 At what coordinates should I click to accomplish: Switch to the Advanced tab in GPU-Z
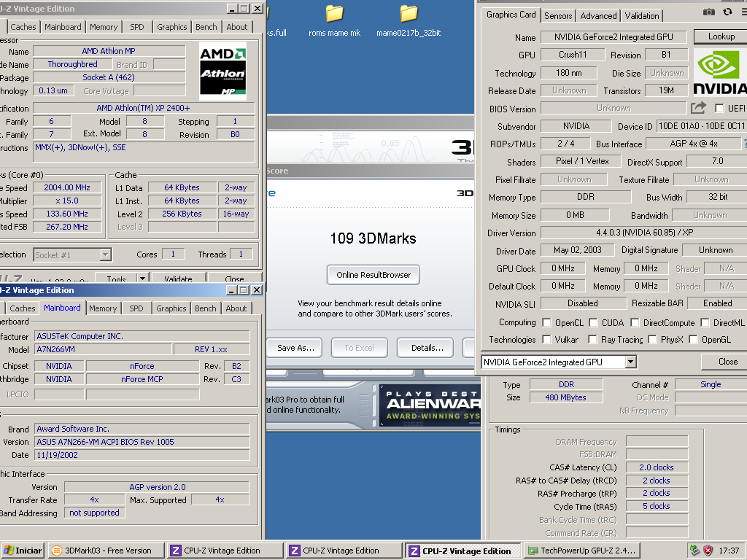point(598,16)
